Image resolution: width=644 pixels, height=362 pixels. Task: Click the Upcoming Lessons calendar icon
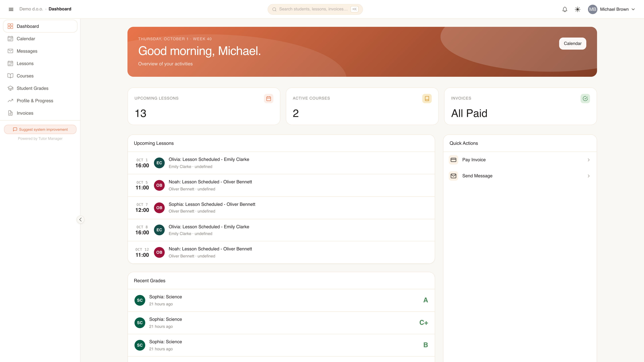[269, 98]
